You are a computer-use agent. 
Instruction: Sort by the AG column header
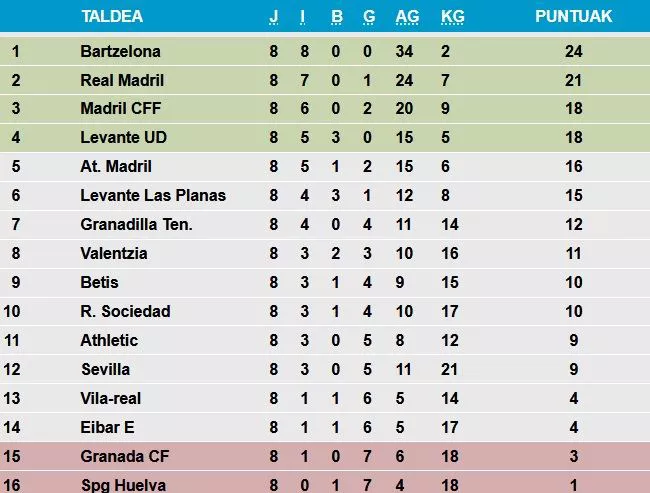coord(407,16)
